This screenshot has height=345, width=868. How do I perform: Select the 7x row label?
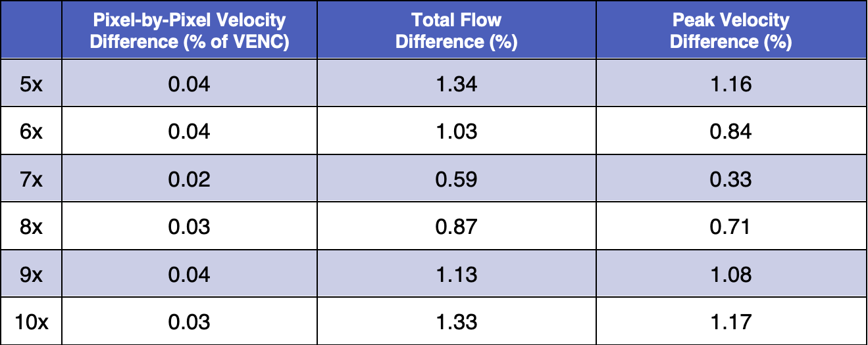(x=31, y=179)
